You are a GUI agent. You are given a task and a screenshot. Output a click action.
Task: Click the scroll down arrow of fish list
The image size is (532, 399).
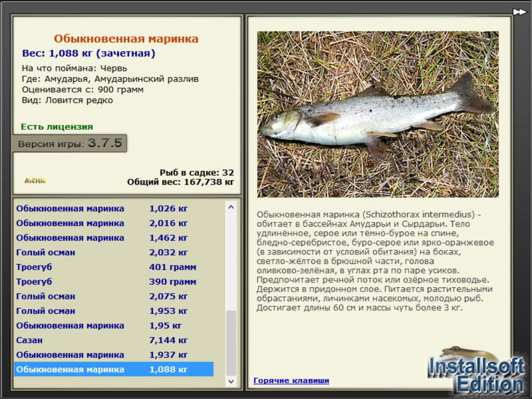(x=231, y=381)
